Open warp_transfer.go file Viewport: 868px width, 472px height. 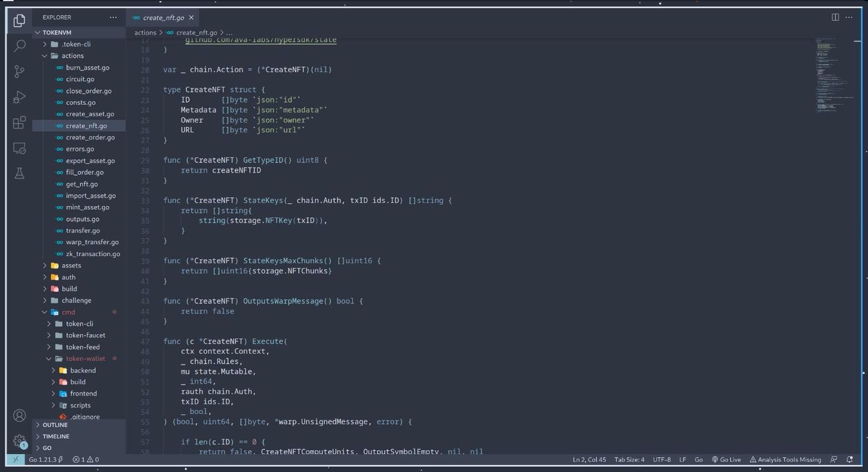[x=79, y=242]
